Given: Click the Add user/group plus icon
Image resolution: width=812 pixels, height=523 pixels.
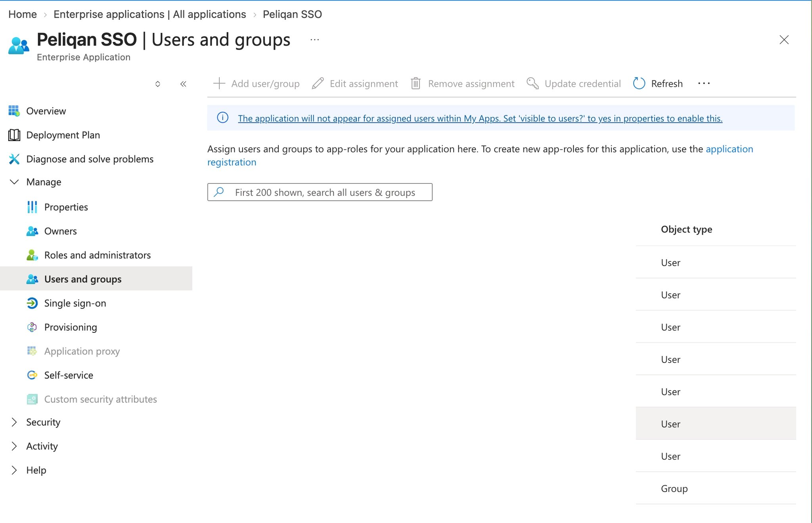Looking at the screenshot, I should (x=219, y=83).
